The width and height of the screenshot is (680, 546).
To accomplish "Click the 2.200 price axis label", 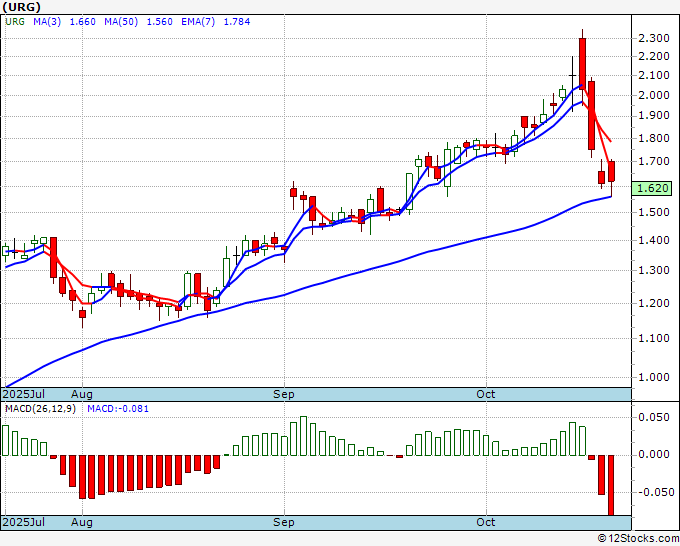I will coord(654,56).
